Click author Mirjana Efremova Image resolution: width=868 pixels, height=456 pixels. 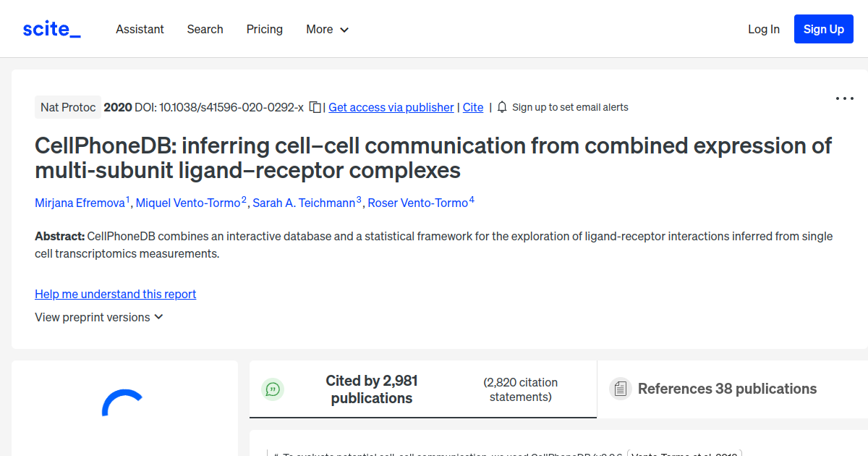(80, 203)
